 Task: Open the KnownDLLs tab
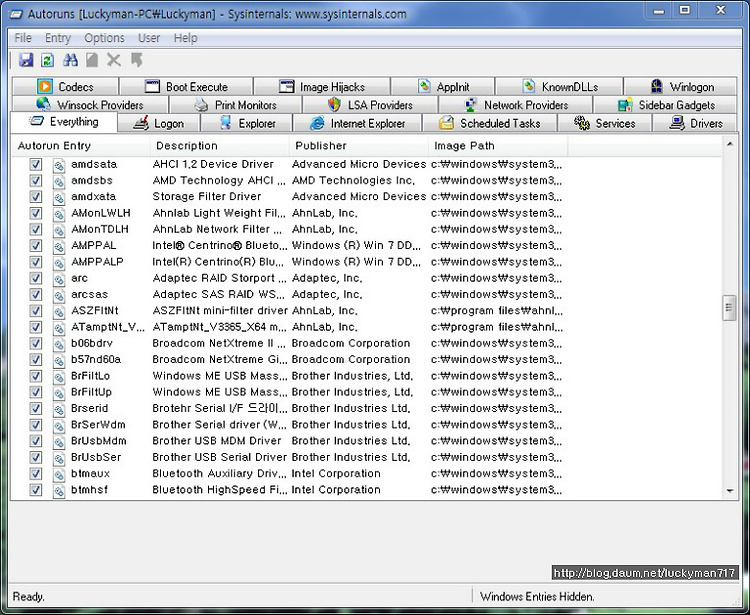pos(560,87)
